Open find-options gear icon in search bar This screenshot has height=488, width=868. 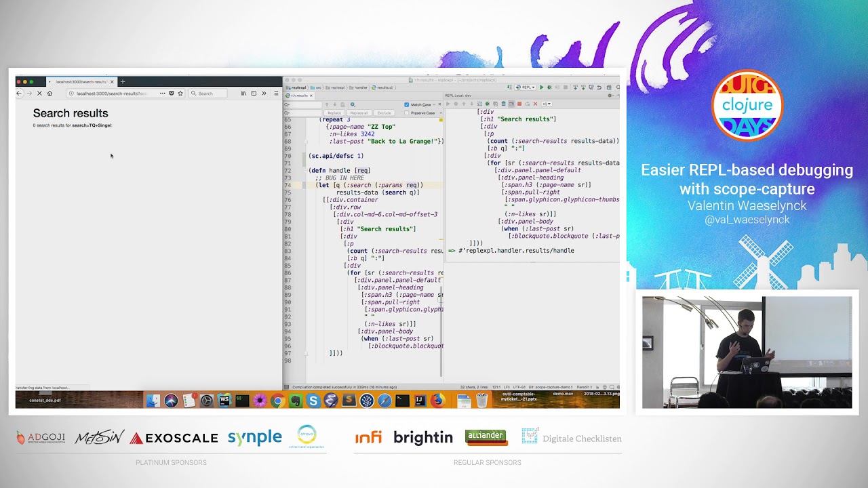(x=353, y=104)
